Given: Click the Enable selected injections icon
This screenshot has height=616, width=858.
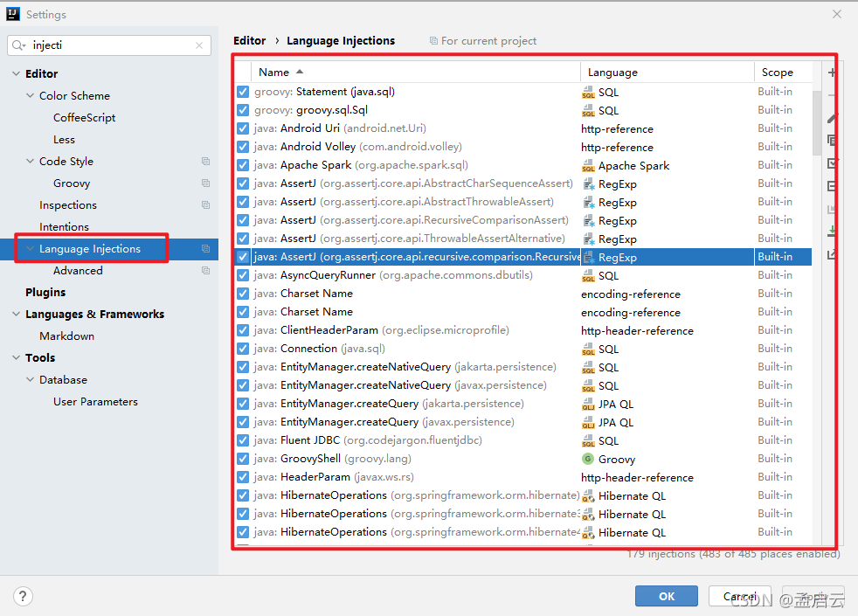Looking at the screenshot, I should (831, 163).
